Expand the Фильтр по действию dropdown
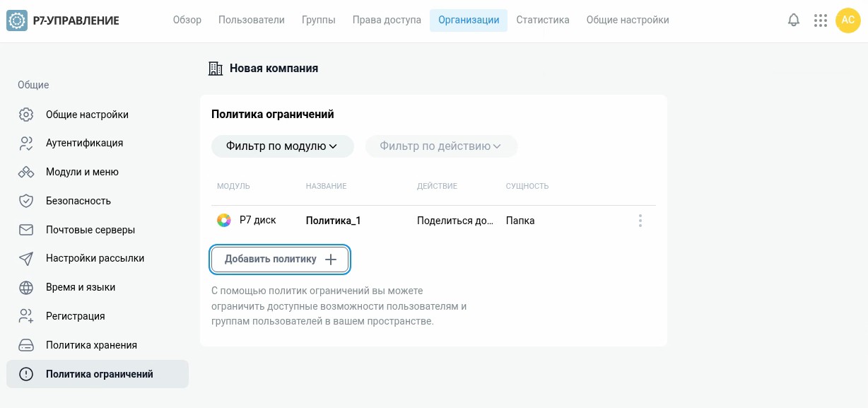This screenshot has height=408, width=868. point(441,146)
